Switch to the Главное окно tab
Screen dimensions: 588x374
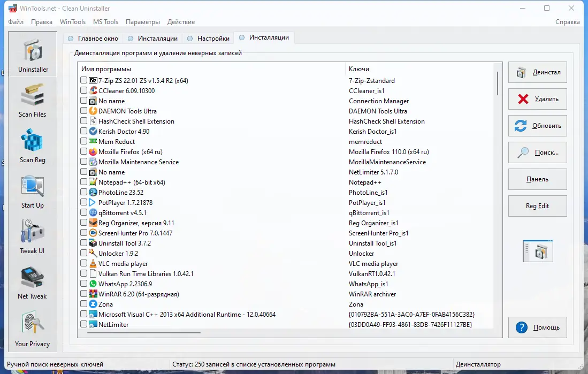pyautogui.click(x=93, y=39)
